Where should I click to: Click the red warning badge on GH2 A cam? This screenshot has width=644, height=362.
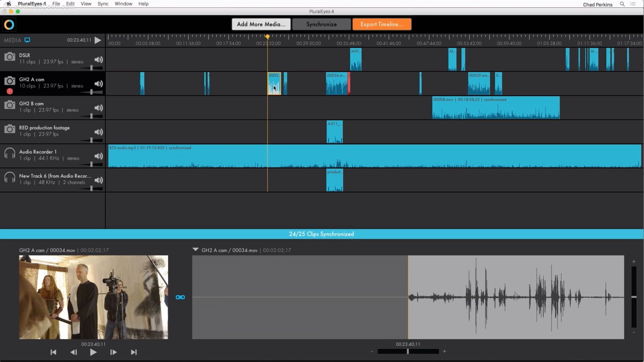(10, 91)
